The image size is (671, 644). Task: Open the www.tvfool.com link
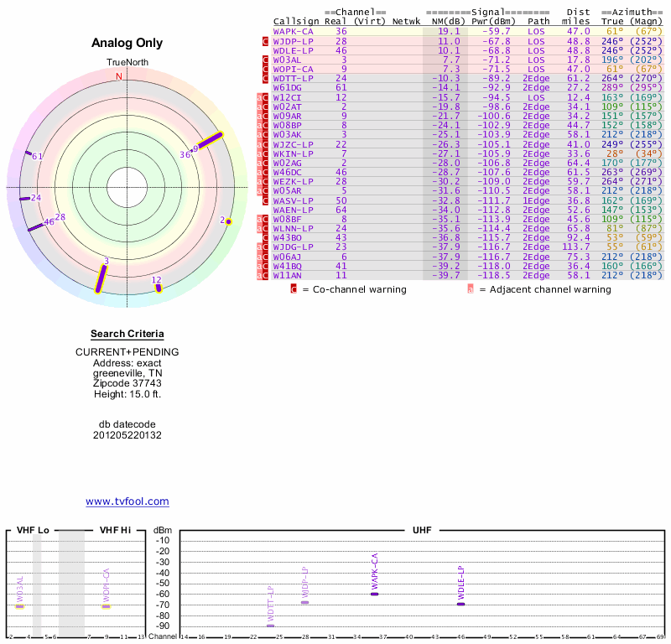click(127, 501)
